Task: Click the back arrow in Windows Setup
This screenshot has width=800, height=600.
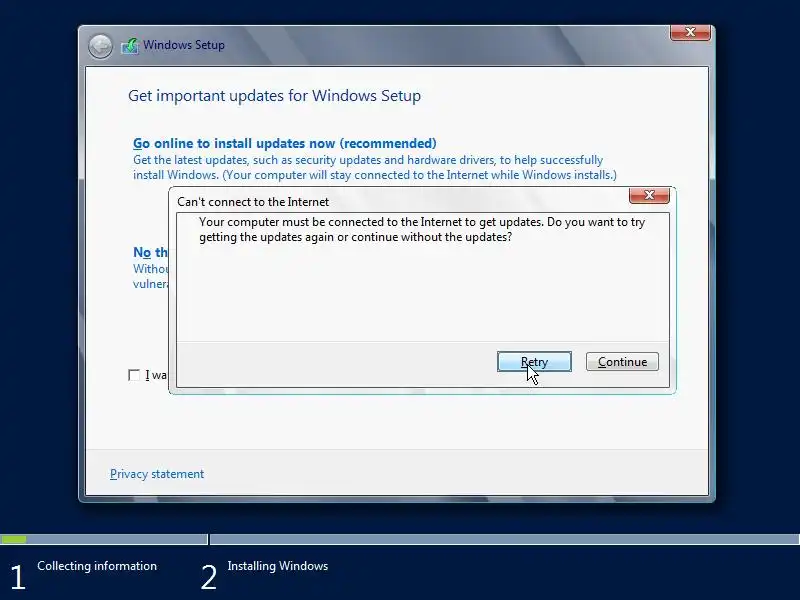Action: [x=101, y=46]
